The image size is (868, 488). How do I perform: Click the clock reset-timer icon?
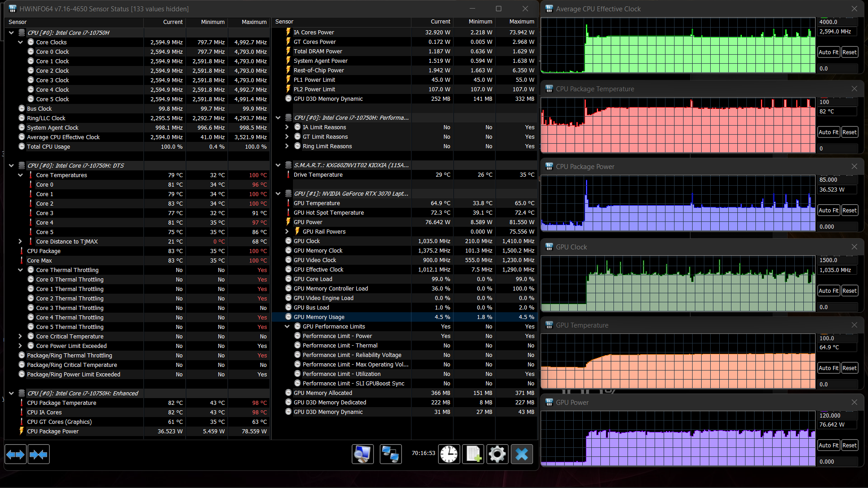click(449, 454)
